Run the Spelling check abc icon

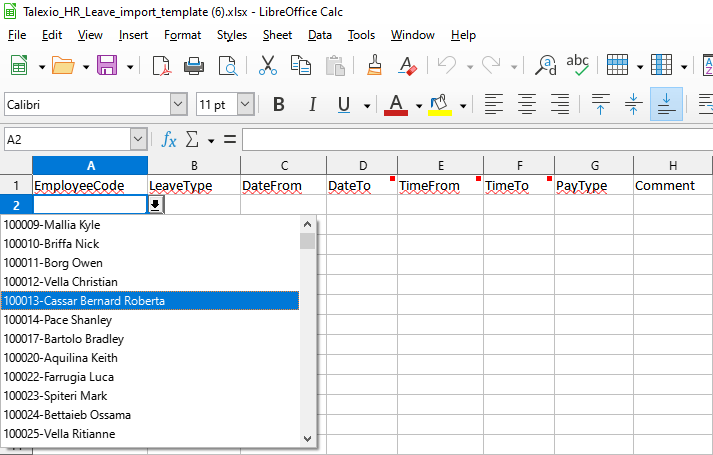pos(577,66)
